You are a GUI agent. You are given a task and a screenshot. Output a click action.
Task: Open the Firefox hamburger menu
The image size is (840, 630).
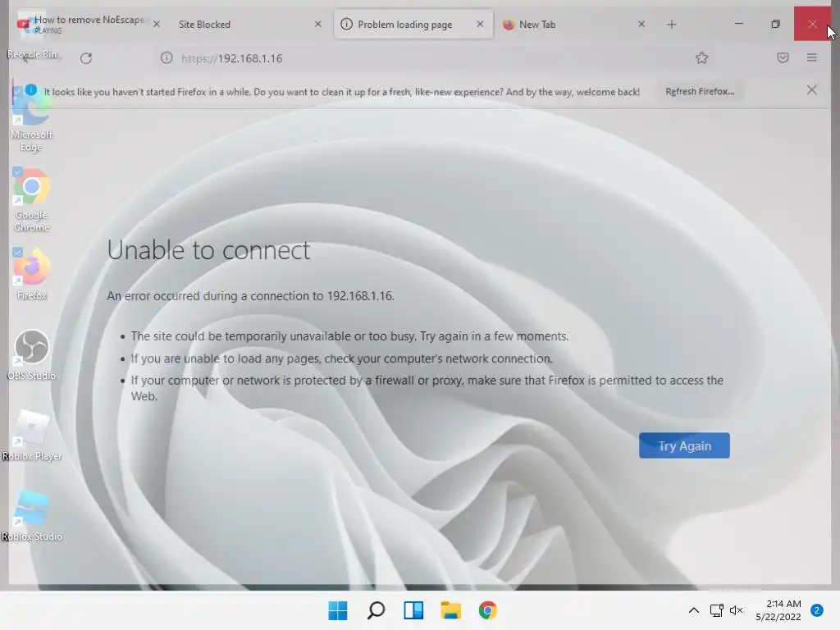click(811, 58)
